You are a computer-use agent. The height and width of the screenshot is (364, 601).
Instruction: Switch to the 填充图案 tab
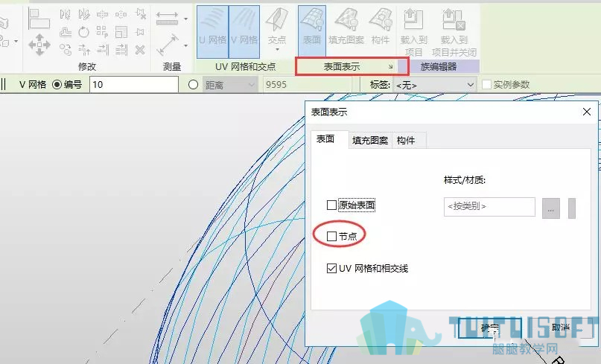click(x=370, y=140)
